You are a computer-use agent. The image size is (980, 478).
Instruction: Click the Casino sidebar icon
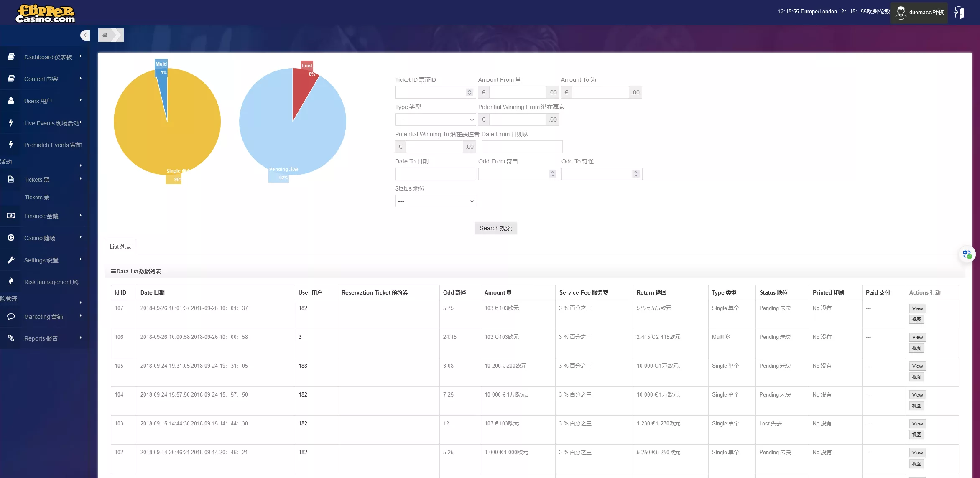point(11,238)
